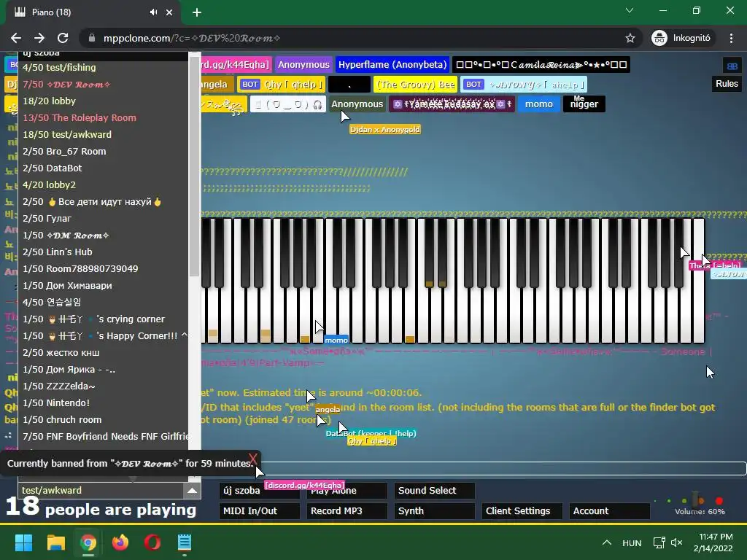Open the Synth panel
This screenshot has height=560, width=747.
[x=435, y=511]
